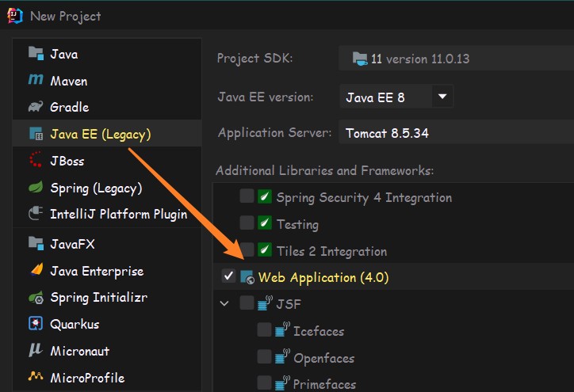Click the MicroProfile icon

[x=36, y=377]
